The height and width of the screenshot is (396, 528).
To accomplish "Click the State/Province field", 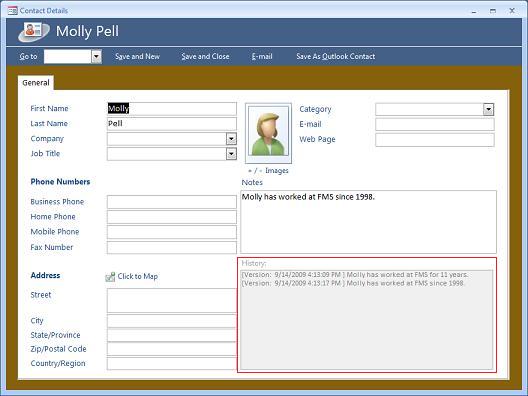I will 172,335.
